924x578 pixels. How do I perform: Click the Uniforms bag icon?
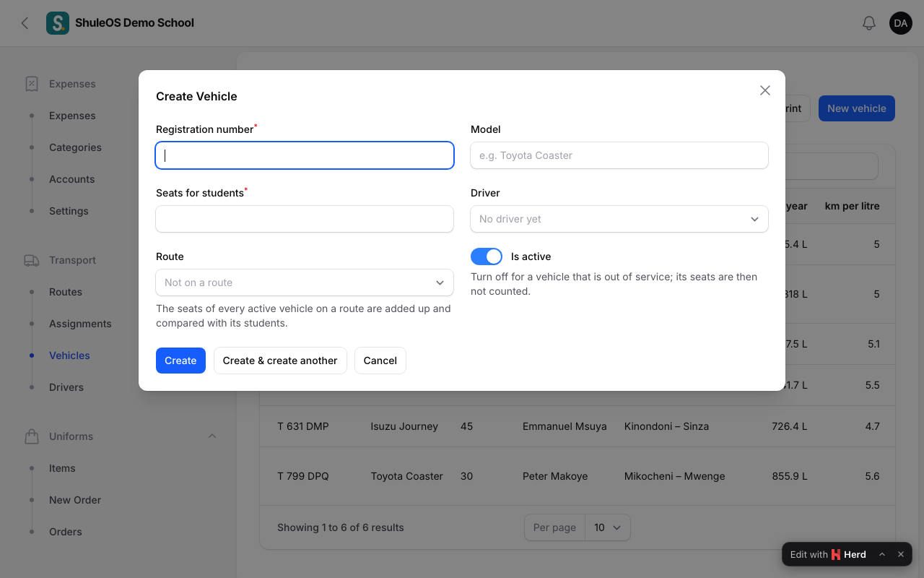tap(32, 436)
